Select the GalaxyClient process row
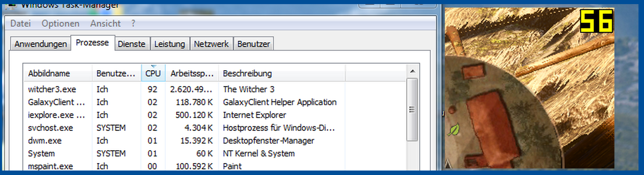Viewport: 644px width, 175px height. pyautogui.click(x=215, y=102)
